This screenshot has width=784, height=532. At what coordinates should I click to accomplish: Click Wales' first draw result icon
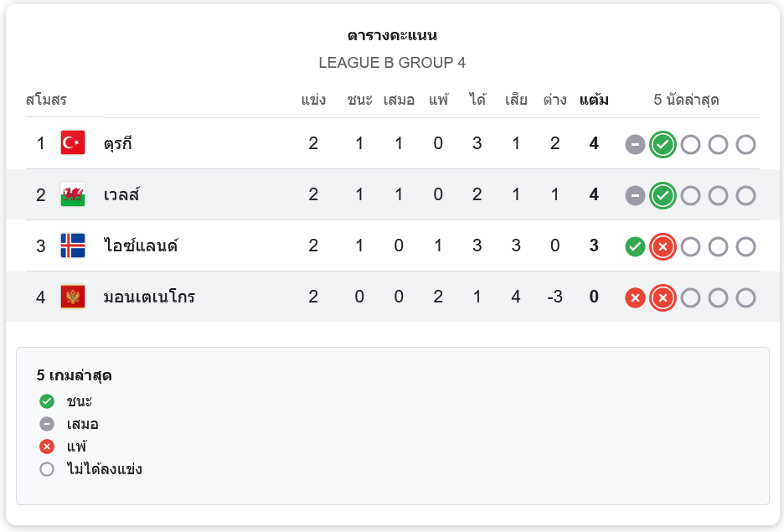[635, 195]
